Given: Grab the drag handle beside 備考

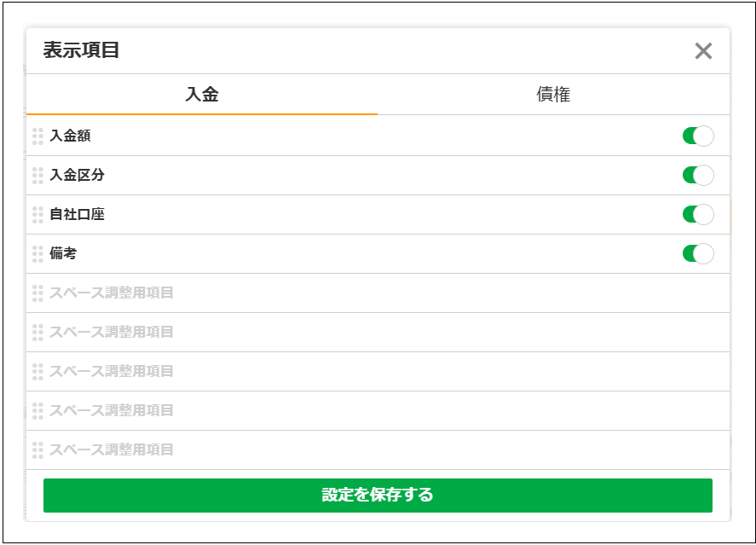Looking at the screenshot, I should click(x=38, y=254).
